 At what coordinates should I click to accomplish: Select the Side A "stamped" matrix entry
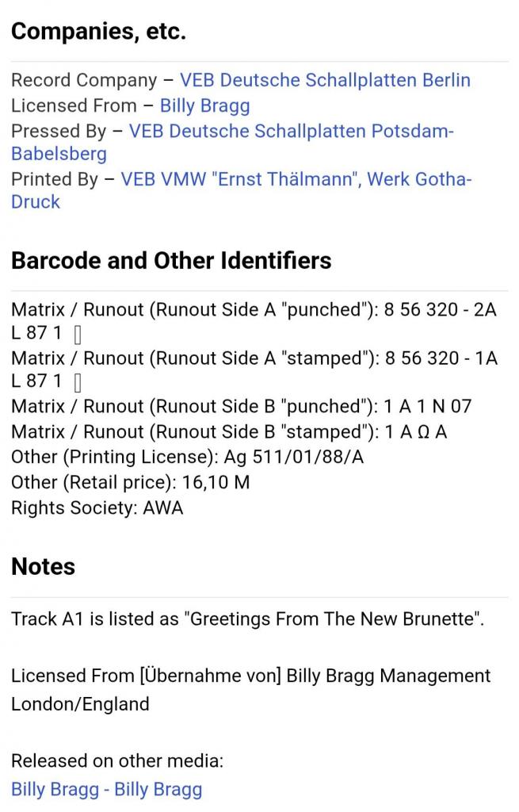click(254, 358)
